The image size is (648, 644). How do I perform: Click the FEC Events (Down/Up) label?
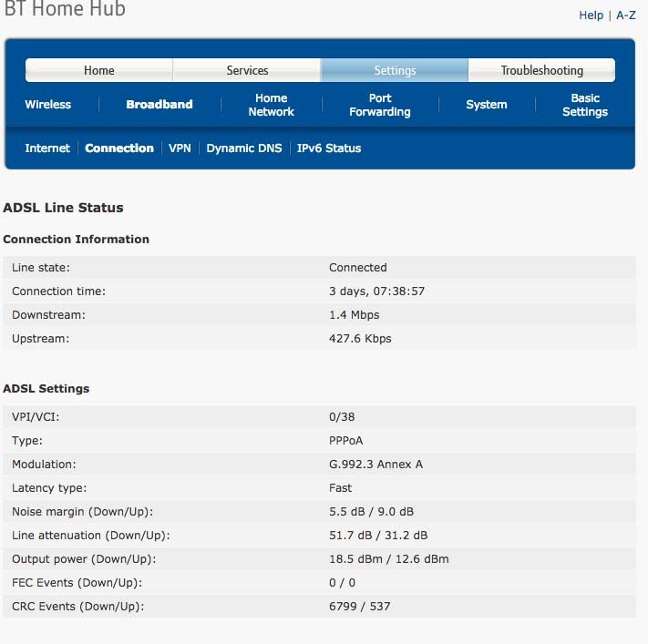pyautogui.click(x=77, y=583)
